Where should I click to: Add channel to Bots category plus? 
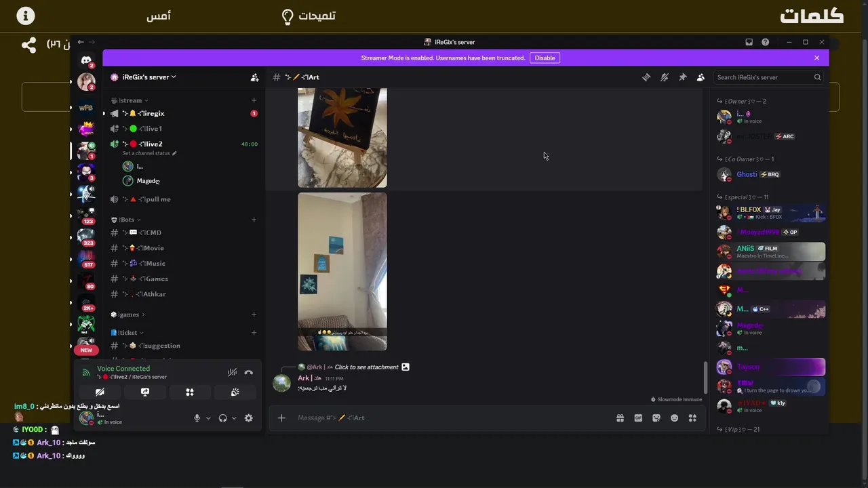tap(254, 220)
